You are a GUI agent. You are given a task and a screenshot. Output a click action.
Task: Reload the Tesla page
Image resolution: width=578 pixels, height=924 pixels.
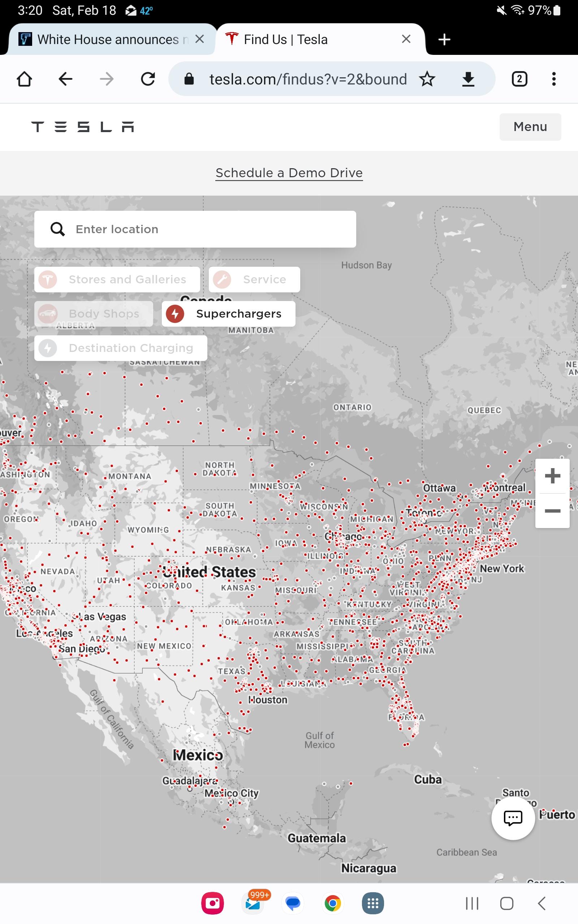tap(148, 79)
